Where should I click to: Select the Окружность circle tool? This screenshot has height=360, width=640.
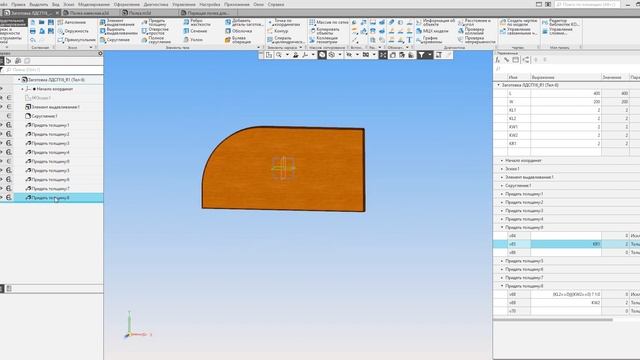[73, 31]
